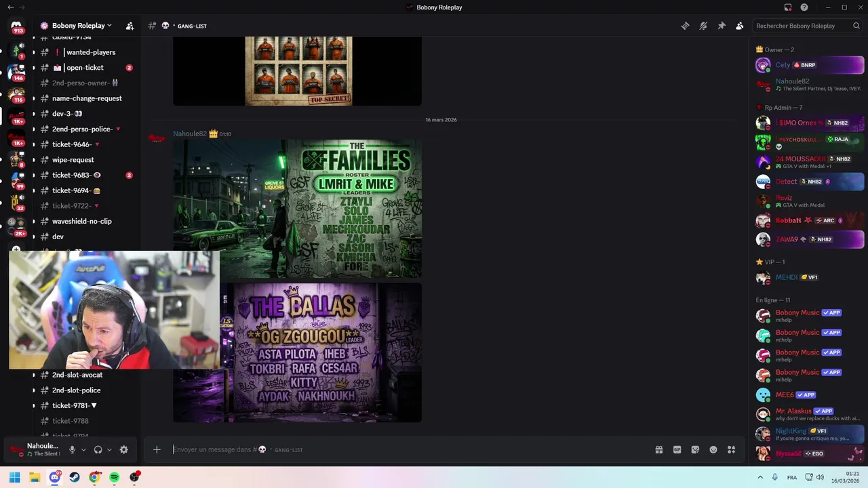The height and width of the screenshot is (488, 868).
Task: Open the GIF picker
Action: [677, 449]
